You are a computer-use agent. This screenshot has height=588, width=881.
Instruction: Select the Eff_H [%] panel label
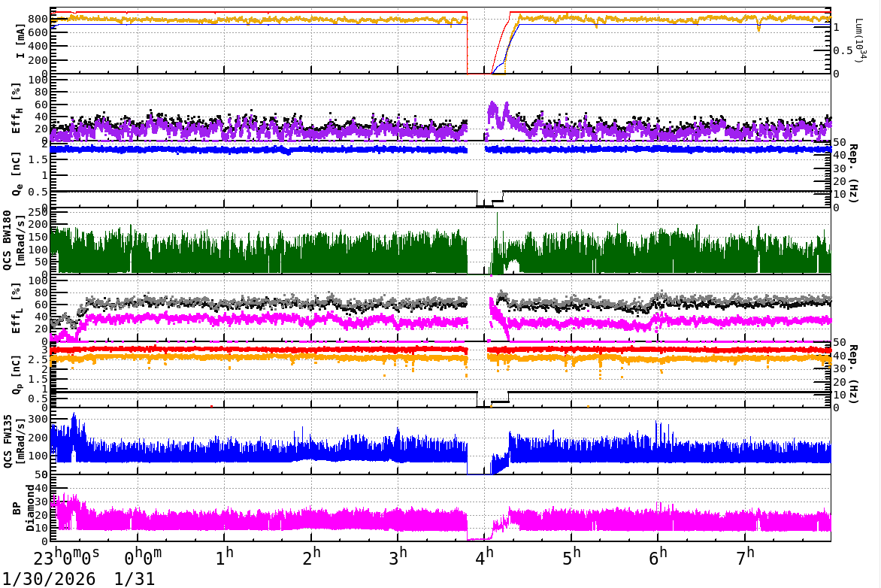point(17,108)
